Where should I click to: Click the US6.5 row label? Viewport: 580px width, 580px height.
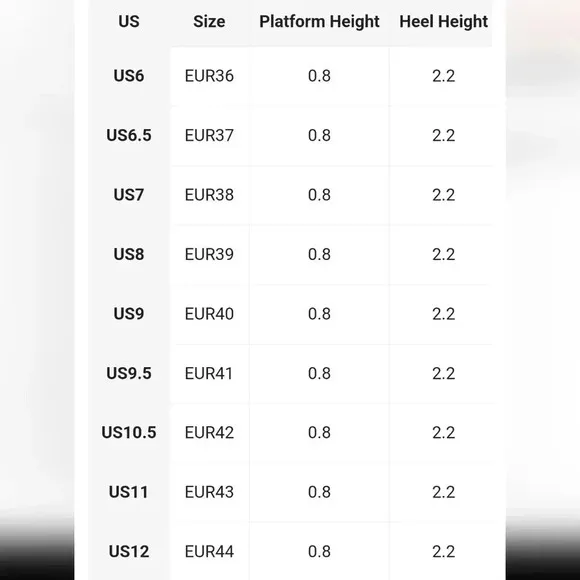click(129, 135)
